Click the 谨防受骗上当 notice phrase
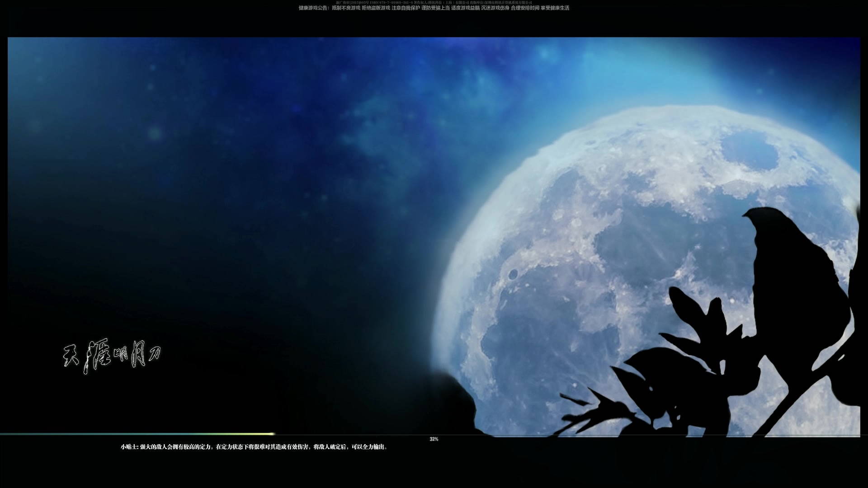 click(435, 8)
